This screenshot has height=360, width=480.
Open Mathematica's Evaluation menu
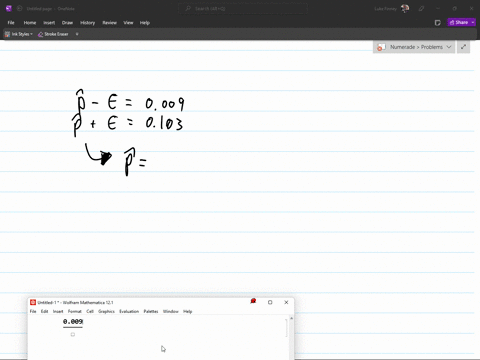coord(129,311)
